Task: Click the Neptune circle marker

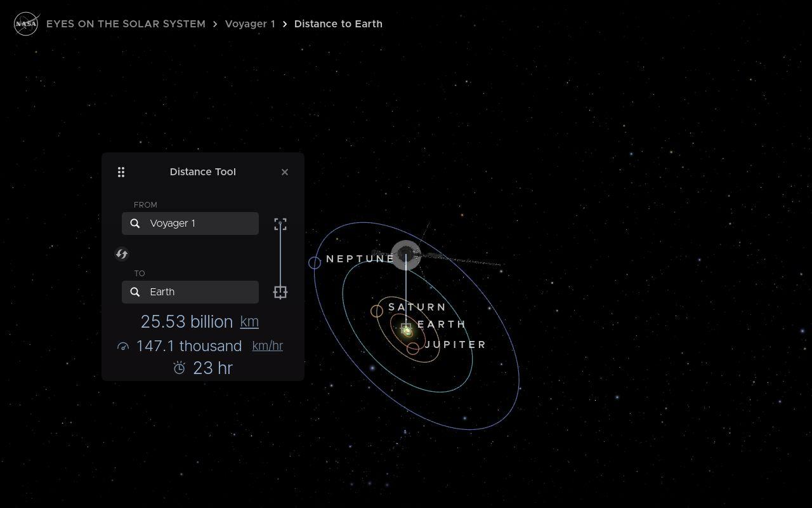Action: 315,263
